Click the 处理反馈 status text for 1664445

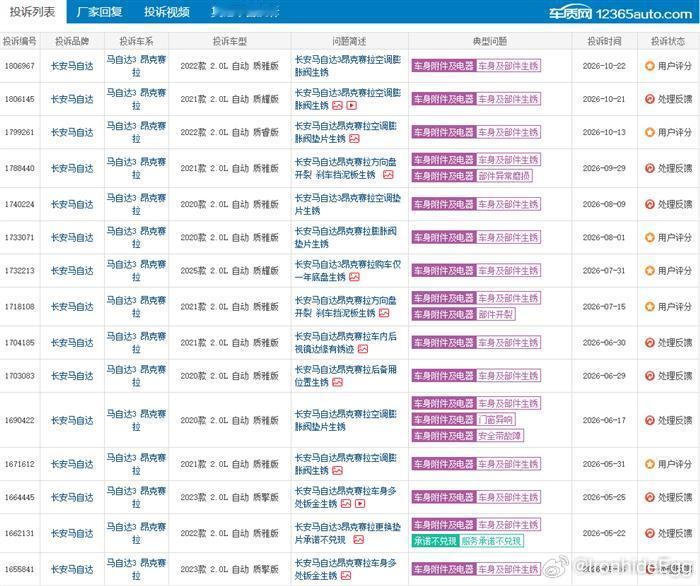pos(675,497)
